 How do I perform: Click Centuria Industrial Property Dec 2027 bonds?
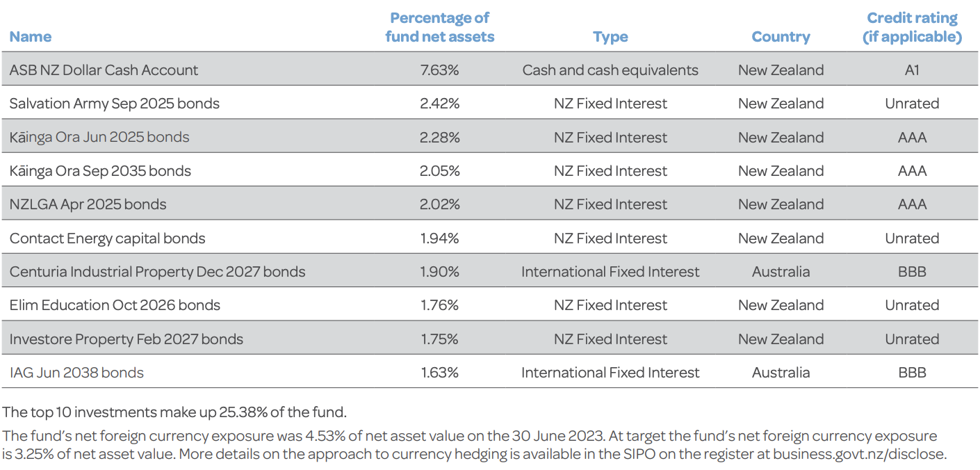[x=157, y=272]
